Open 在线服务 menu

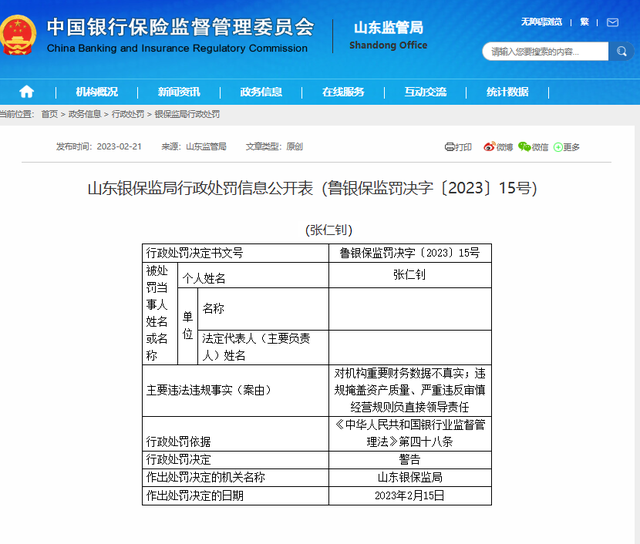[x=343, y=92]
